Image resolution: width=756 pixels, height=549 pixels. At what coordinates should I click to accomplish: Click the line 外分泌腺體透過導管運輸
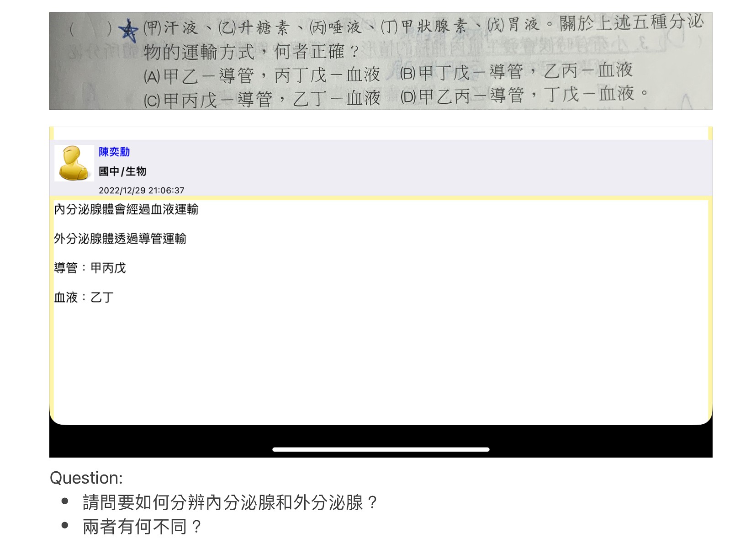pos(120,239)
